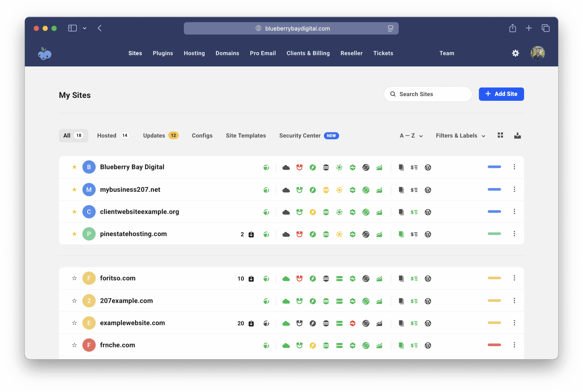
Task: Toggle the browser sidebar panel
Action: [x=72, y=28]
